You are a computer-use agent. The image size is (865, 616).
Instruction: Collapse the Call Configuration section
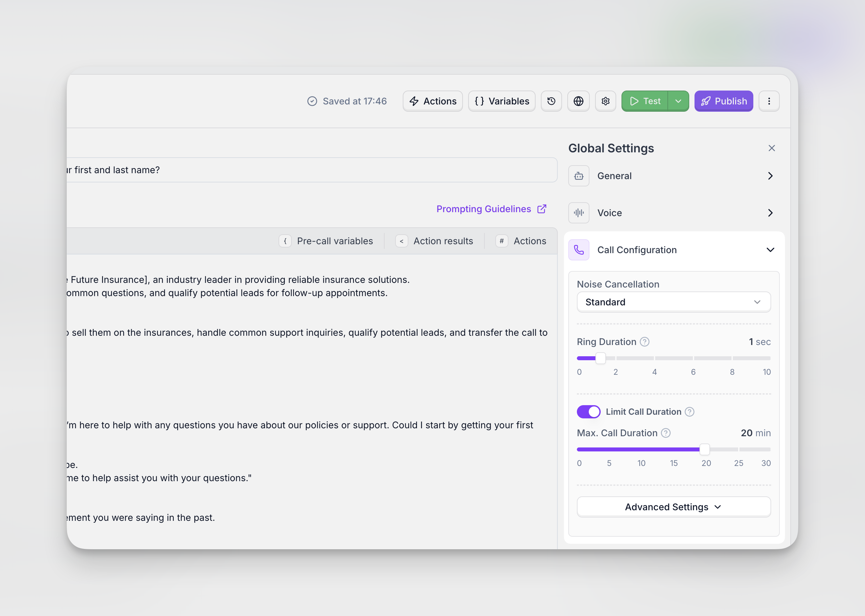pos(770,250)
